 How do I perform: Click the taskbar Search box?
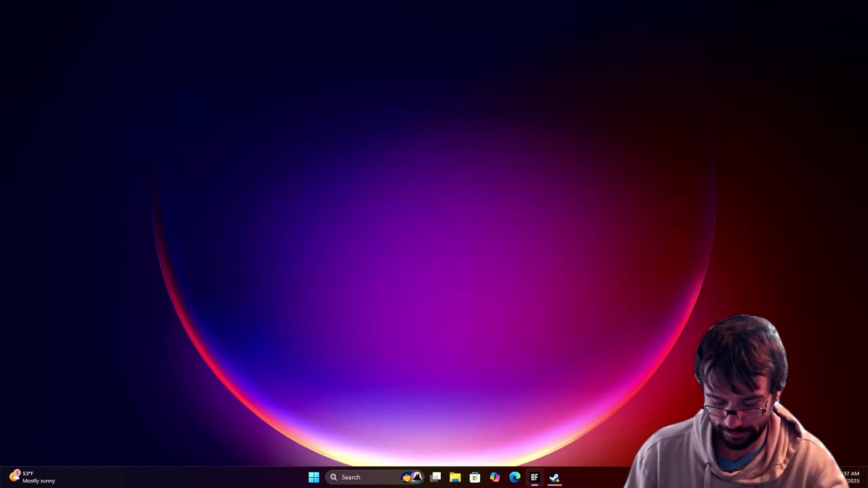pos(375,477)
